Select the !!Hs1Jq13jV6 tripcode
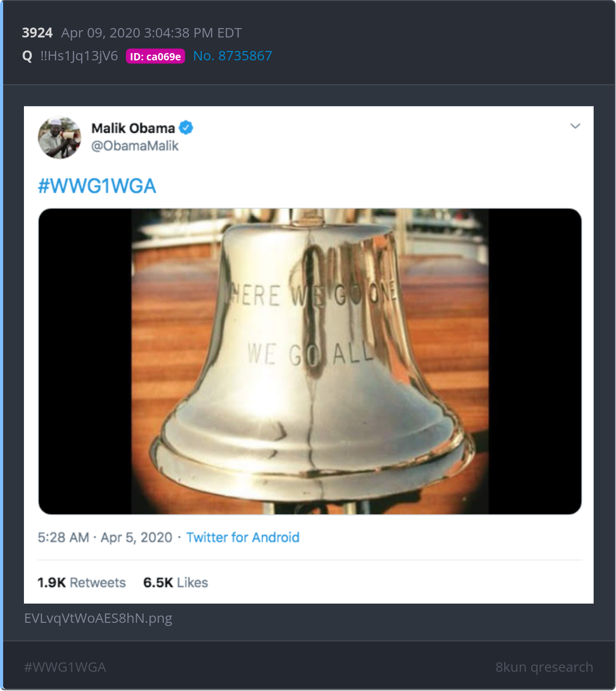This screenshot has width=616, height=691. tap(79, 56)
